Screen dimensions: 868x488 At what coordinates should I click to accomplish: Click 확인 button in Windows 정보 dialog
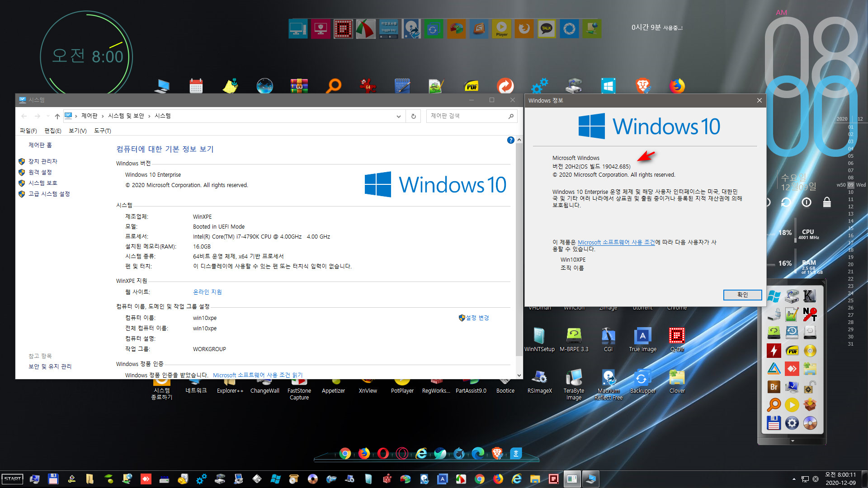coord(742,295)
